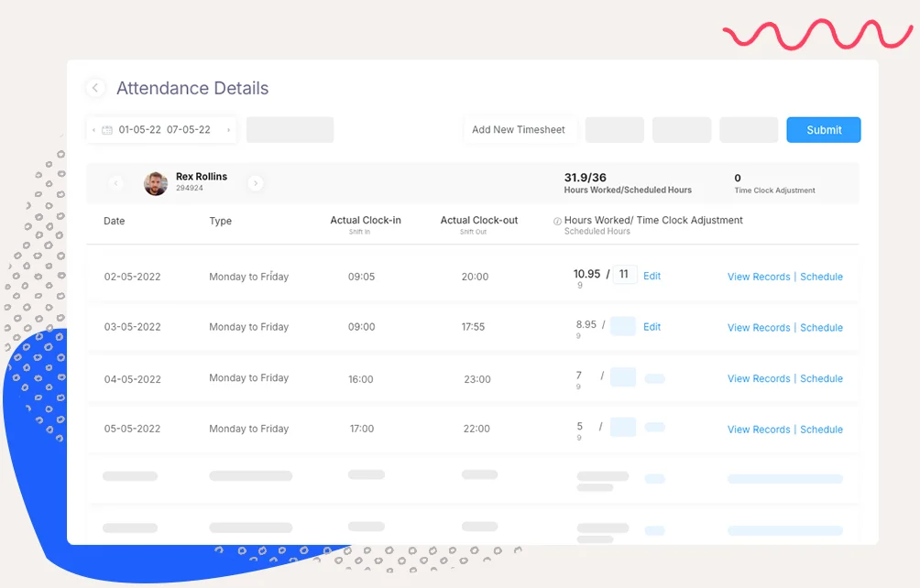This screenshot has height=588, width=920.
Task: Click Add New Timesheet button
Action: point(519,130)
